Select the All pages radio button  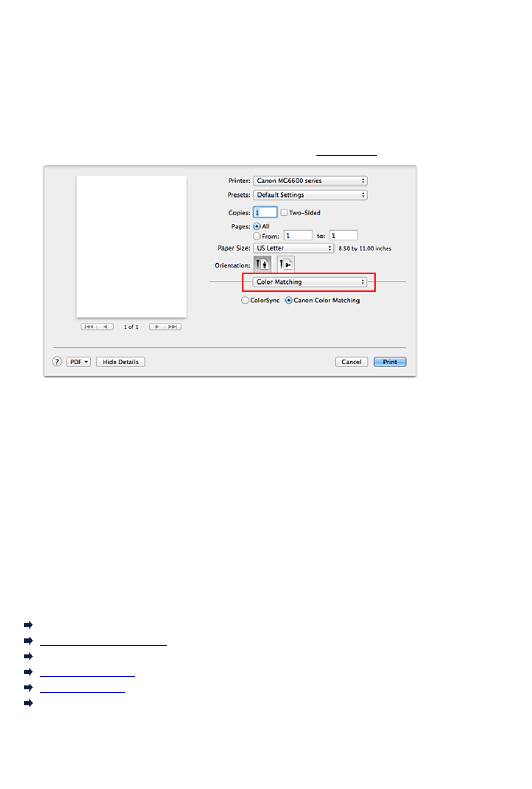point(257,226)
